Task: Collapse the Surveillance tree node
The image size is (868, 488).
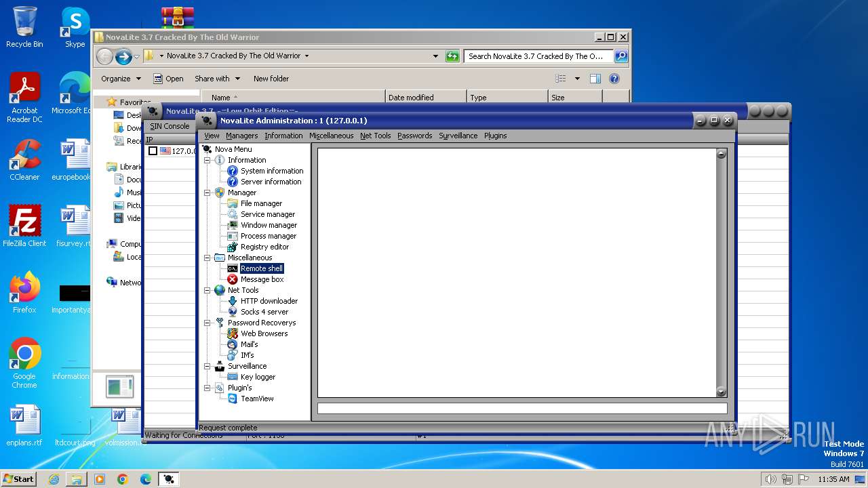Action: (208, 366)
